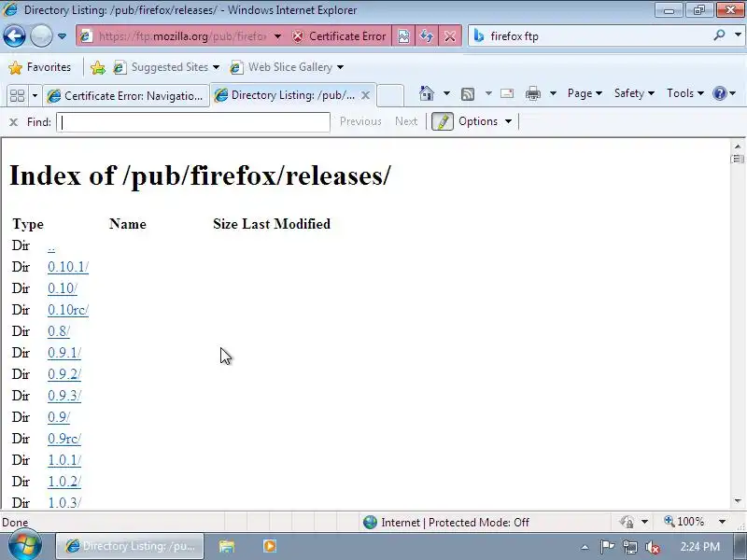The width and height of the screenshot is (747, 560).
Task: Show Quick Tabs thumbnail view
Action: point(17,96)
